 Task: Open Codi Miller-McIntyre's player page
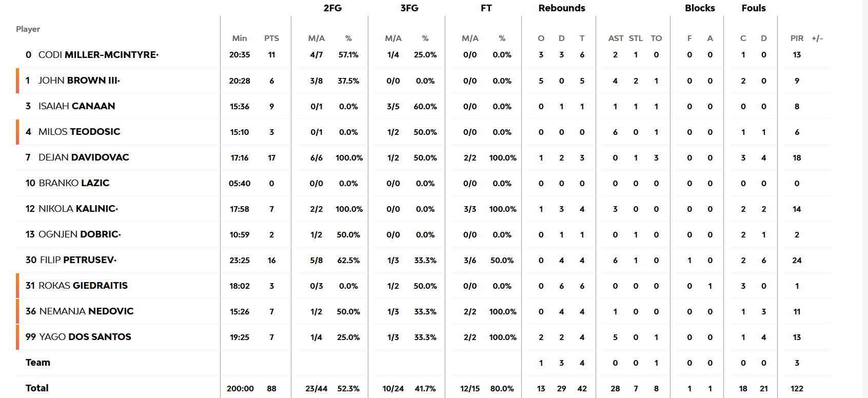click(97, 55)
